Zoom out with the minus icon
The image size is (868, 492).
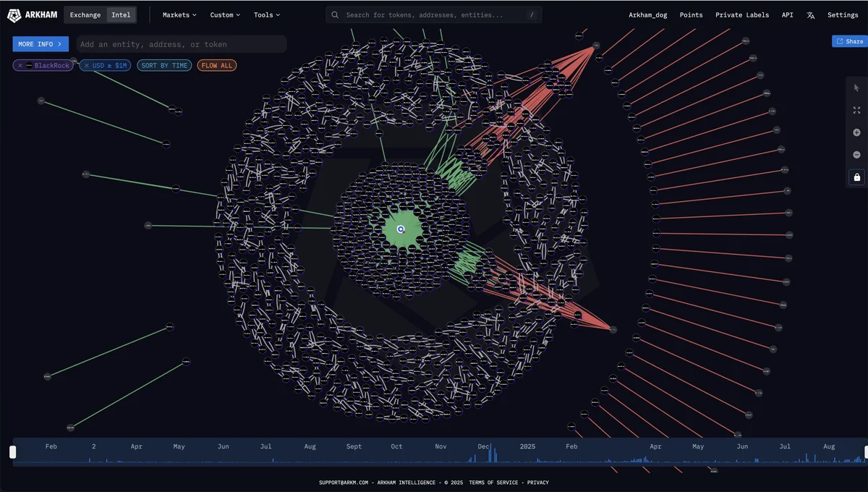pyautogui.click(x=856, y=155)
